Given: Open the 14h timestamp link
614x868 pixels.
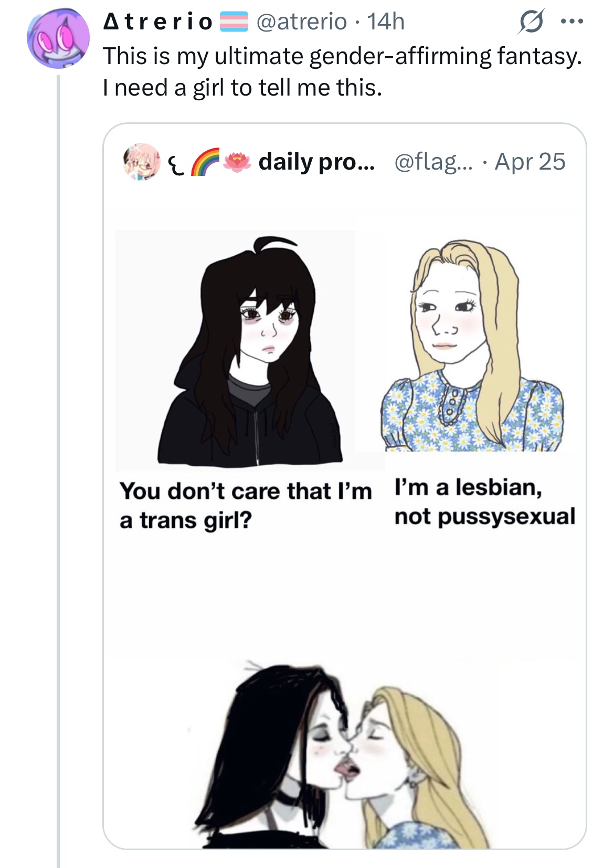Looking at the screenshot, I should (386, 22).
